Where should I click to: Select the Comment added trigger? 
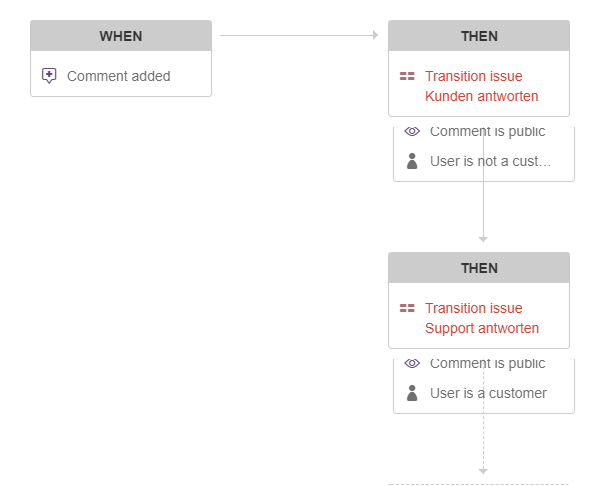121,76
